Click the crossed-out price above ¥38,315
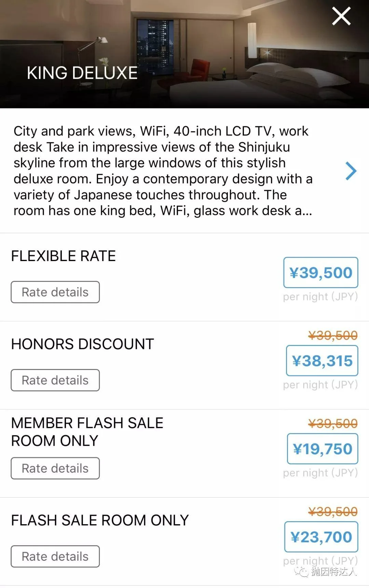The width and height of the screenshot is (369, 588). 333,335
